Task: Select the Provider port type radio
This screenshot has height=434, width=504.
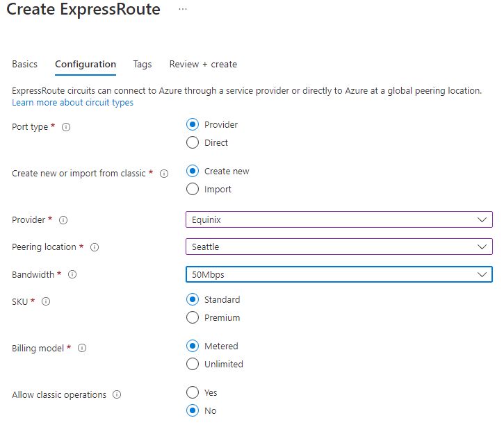Action: pyautogui.click(x=192, y=124)
